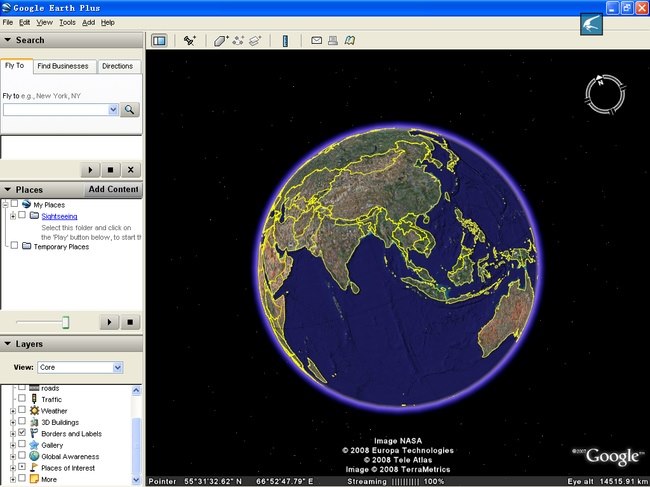Click the Add Image Overlay toolbar icon
The image size is (650, 487).
pos(255,41)
